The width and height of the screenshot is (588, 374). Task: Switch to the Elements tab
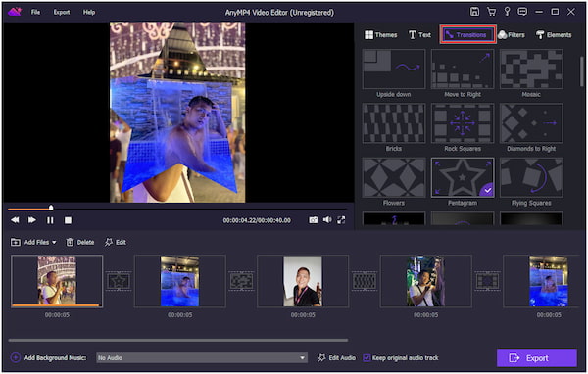point(554,35)
